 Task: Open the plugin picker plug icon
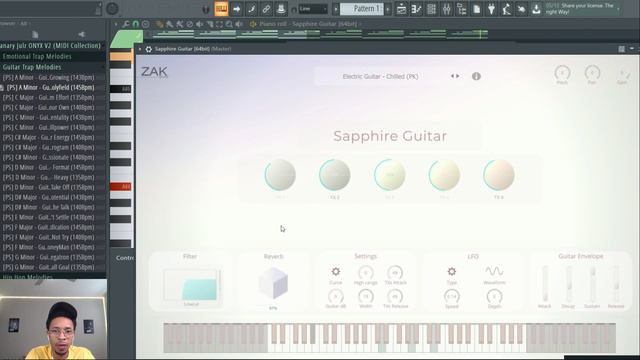coord(491,9)
